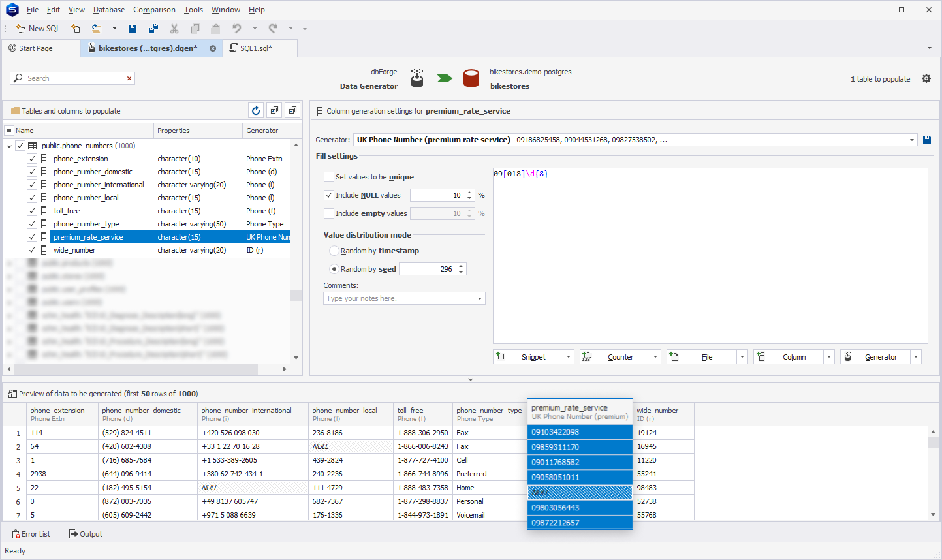Open the Comparison menu

(x=154, y=10)
